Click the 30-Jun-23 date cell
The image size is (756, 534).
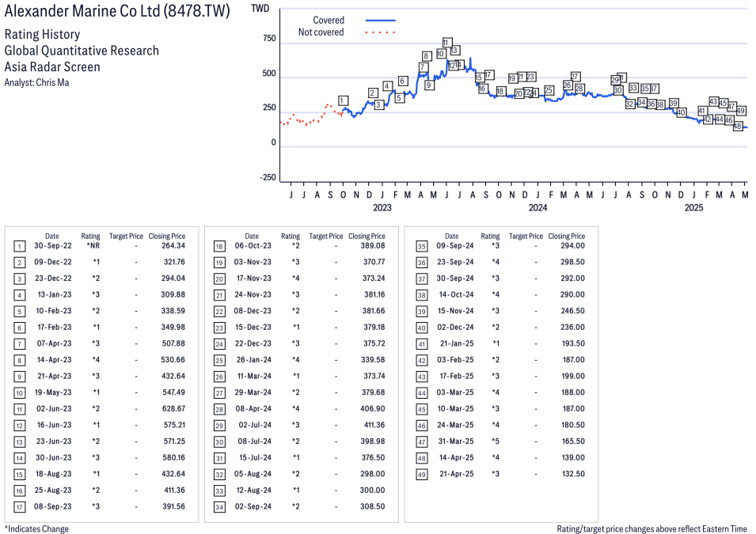[54, 458]
